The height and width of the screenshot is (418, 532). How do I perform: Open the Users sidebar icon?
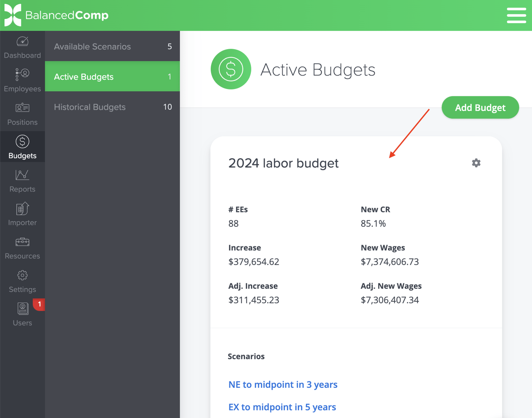coord(22,309)
